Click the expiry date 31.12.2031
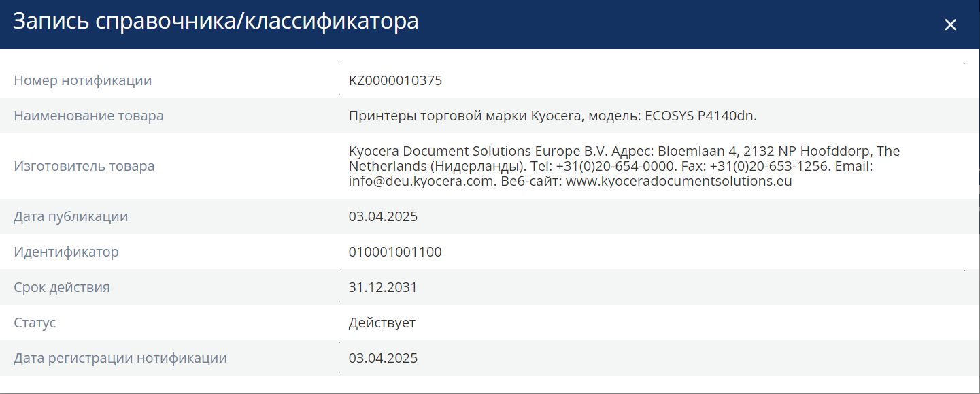Image resolution: width=980 pixels, height=394 pixels. [383, 287]
